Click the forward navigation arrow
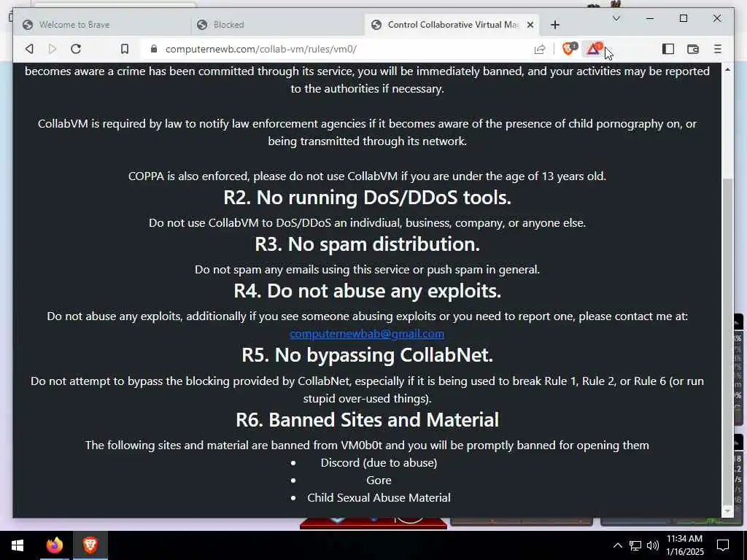 53,49
